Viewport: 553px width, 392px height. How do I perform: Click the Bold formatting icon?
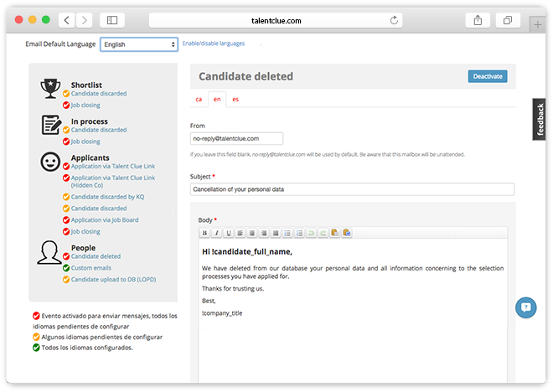click(204, 233)
